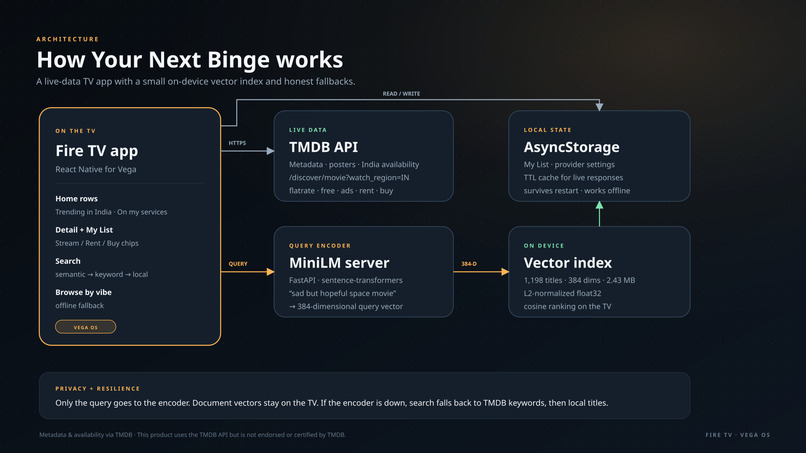Click 'flatrate · free · ads · rent · buy'
Image resolution: width=806 pixels, height=453 pixels.
point(341,190)
